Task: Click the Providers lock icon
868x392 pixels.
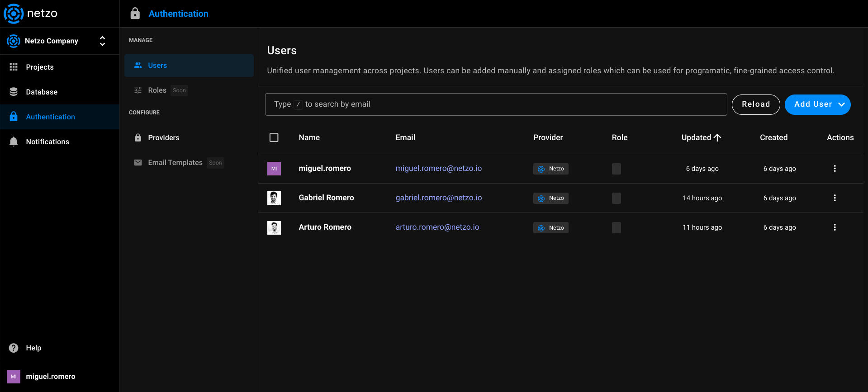Action: pyautogui.click(x=138, y=137)
